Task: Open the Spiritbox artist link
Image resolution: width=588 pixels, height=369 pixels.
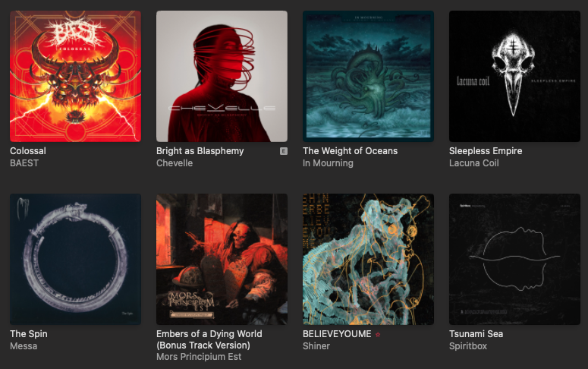Action: pos(468,346)
